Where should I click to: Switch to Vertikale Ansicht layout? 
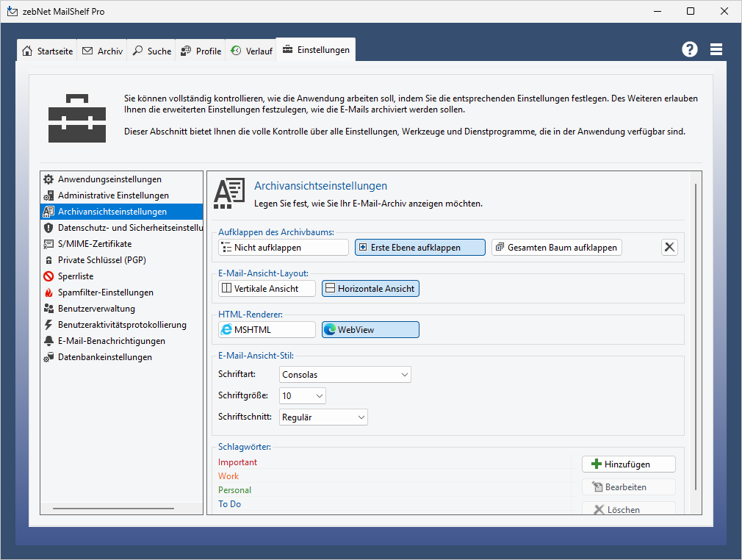(267, 289)
